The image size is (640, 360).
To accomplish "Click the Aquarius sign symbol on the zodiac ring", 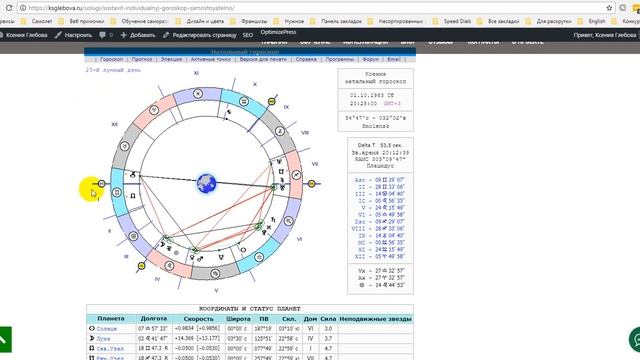I will tap(244, 101).
